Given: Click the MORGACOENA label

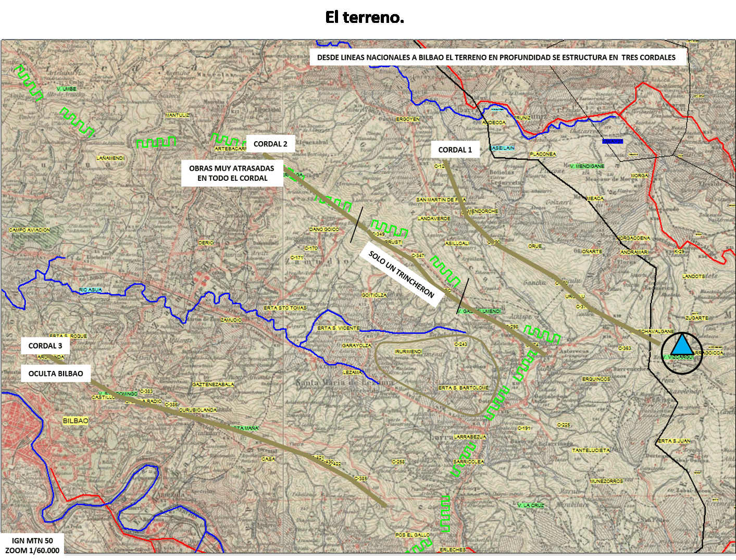Looking at the screenshot, I should (x=633, y=238).
